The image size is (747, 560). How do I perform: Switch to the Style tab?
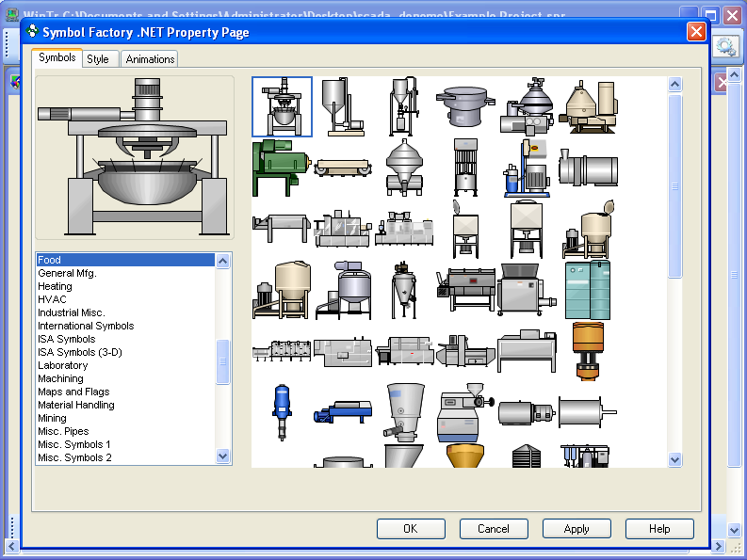[x=98, y=59]
